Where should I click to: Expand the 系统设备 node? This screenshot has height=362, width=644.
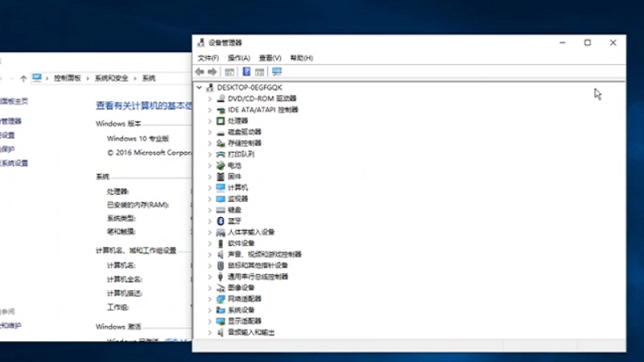pyautogui.click(x=209, y=310)
